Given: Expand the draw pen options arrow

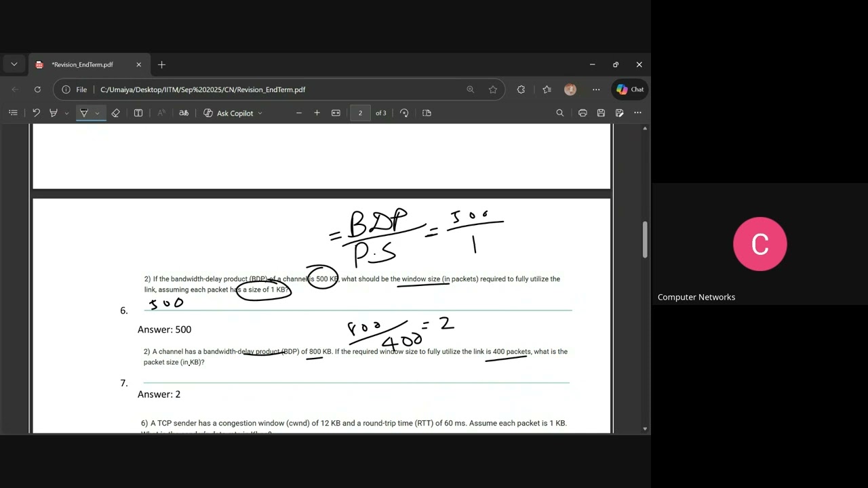Looking at the screenshot, I should 98,113.
